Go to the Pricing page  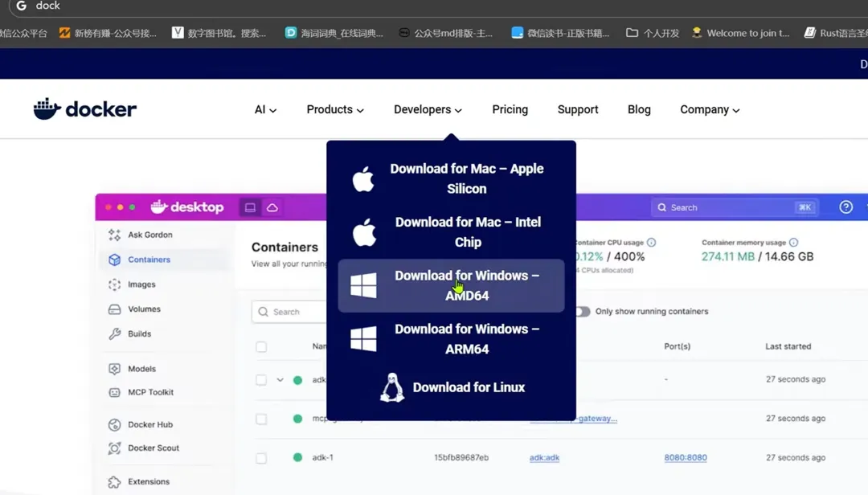point(510,109)
